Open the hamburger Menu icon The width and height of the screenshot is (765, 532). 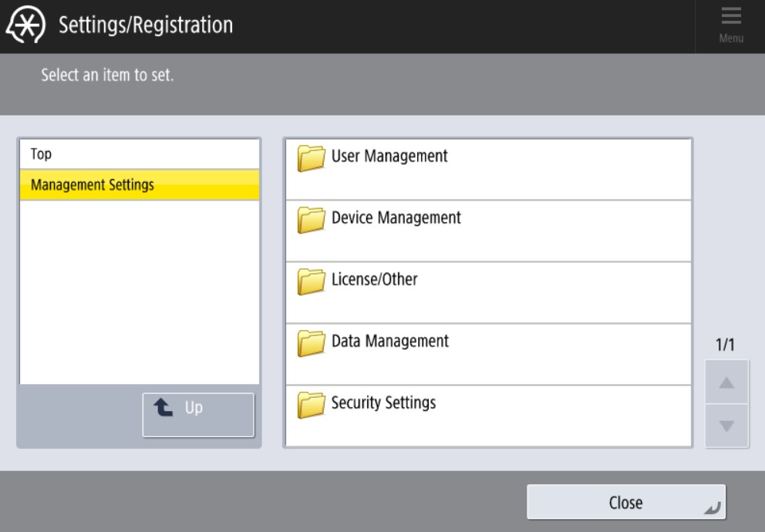pos(730,20)
